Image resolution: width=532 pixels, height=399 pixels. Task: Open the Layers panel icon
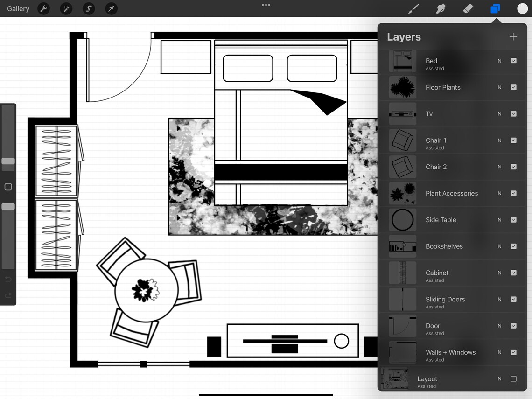click(x=495, y=8)
